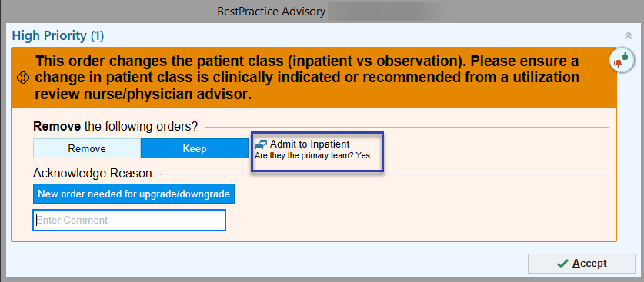
Task: Click the bed icon beside Admit to Inpatient
Action: tap(261, 144)
